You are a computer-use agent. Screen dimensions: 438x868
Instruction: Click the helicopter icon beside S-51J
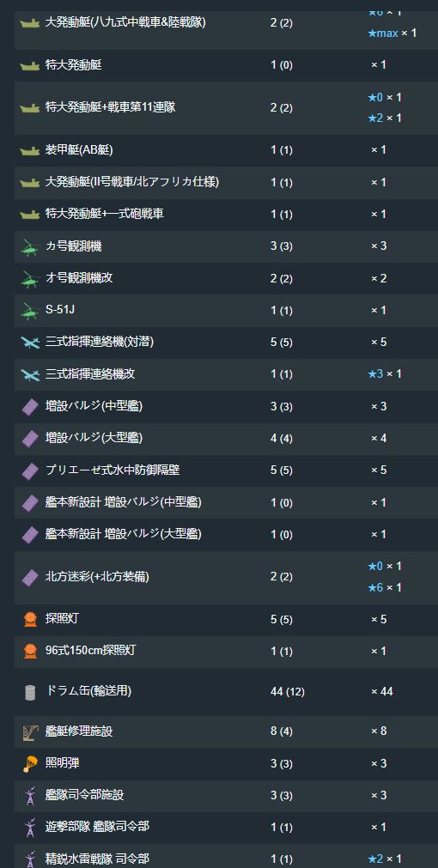pyautogui.click(x=30, y=311)
